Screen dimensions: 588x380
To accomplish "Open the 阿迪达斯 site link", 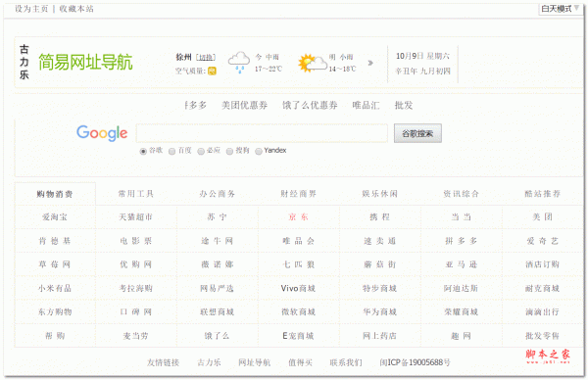I will pyautogui.click(x=461, y=288).
